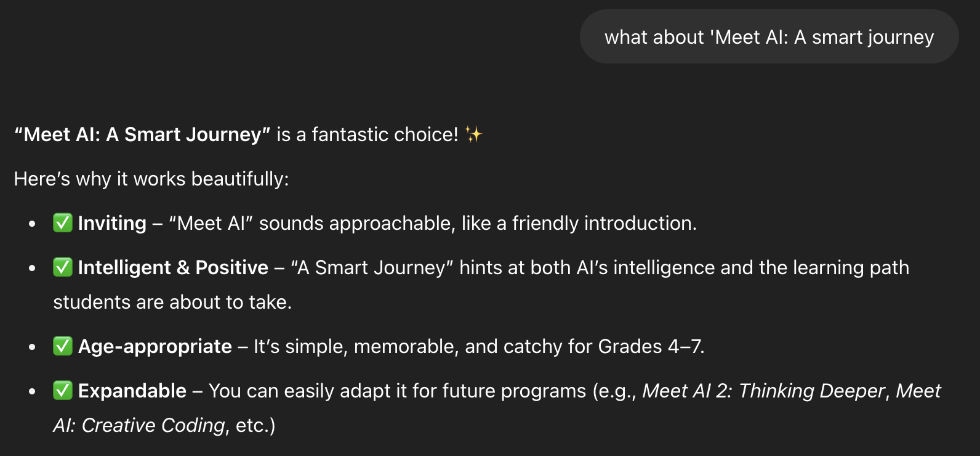
Task: Click the bold title "Meet AI: A Smart Journey"
Action: point(142,134)
